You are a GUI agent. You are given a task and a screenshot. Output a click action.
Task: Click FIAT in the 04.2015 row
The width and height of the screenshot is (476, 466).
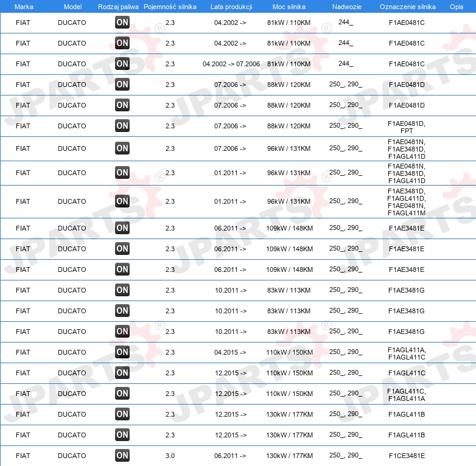pos(23,352)
